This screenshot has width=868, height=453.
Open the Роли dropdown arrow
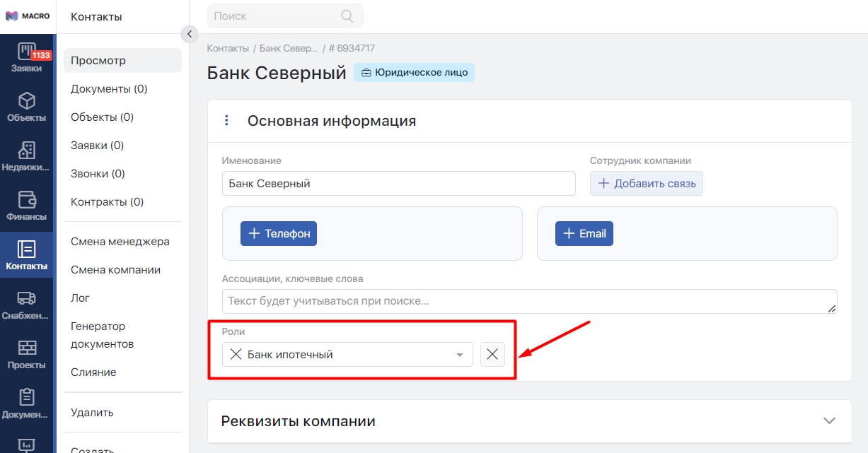(460, 355)
